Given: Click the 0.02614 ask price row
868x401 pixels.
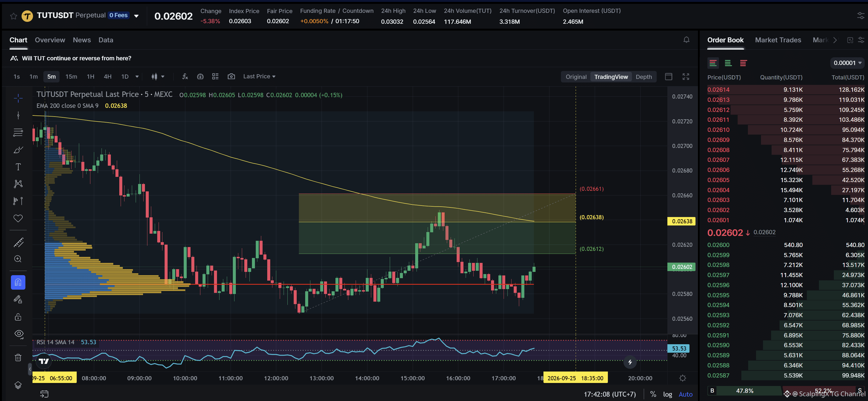Looking at the screenshot, I should 786,89.
